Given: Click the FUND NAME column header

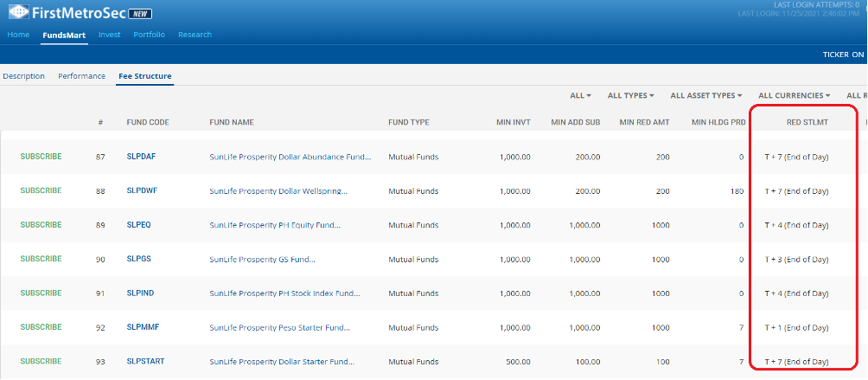Looking at the screenshot, I should 232,122.
